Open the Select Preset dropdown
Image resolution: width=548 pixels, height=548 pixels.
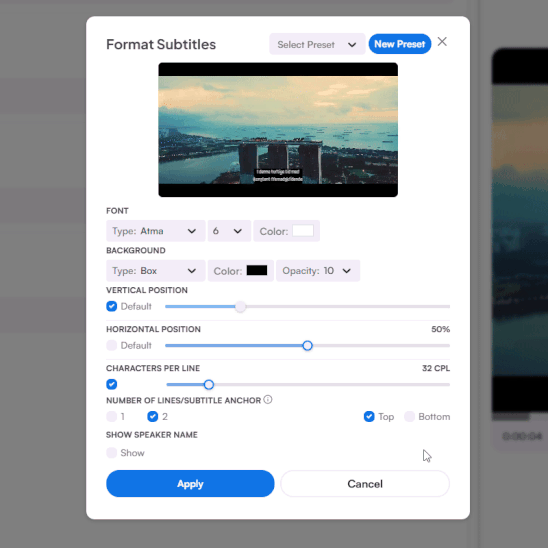(x=317, y=44)
